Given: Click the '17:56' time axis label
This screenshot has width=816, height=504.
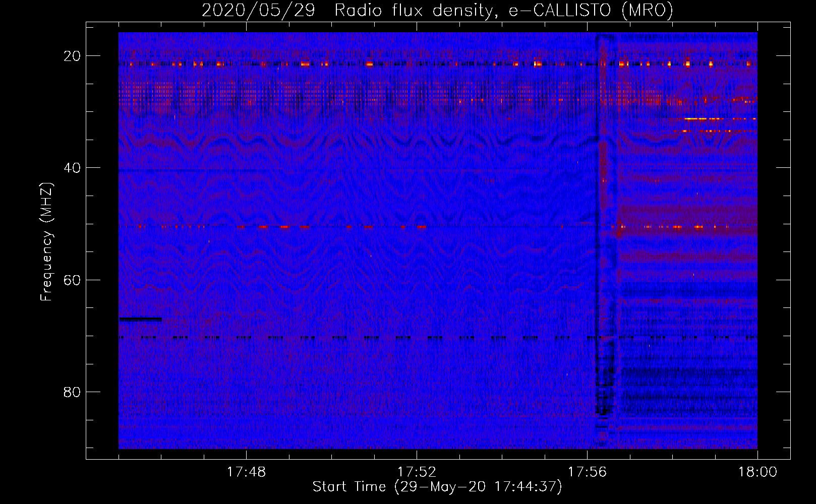Looking at the screenshot, I should pyautogui.click(x=587, y=472).
